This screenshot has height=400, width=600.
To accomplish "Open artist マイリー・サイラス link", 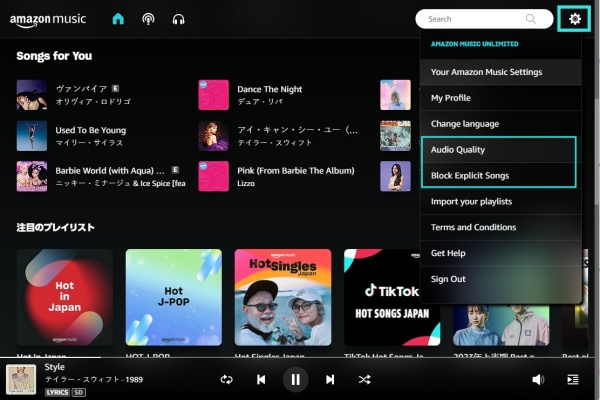I will coord(89,143).
